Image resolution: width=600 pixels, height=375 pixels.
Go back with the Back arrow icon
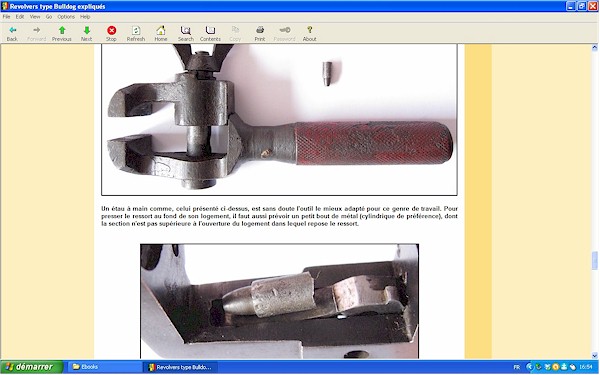12,33
